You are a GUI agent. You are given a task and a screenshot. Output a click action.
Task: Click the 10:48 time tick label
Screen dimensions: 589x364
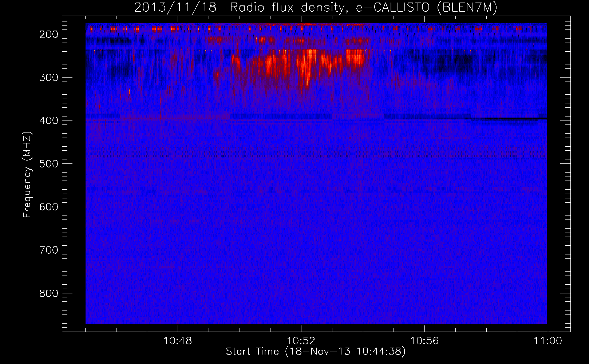point(178,341)
